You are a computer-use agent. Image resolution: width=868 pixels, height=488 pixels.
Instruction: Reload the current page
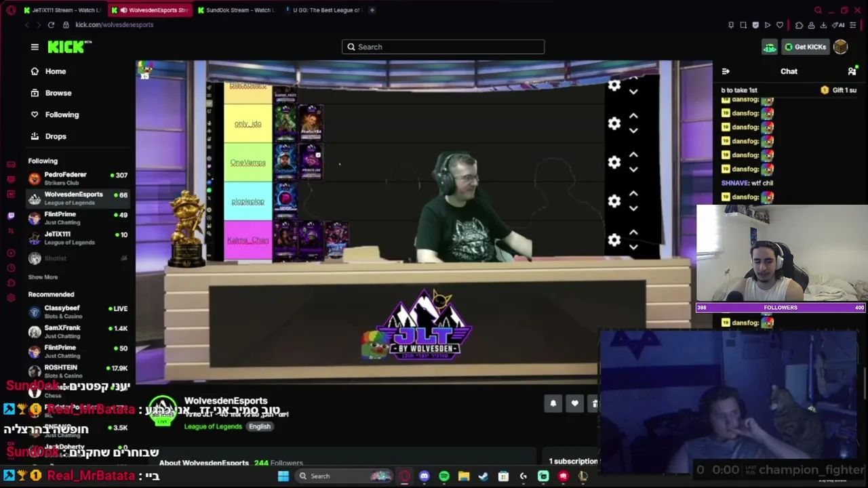pos(51,25)
